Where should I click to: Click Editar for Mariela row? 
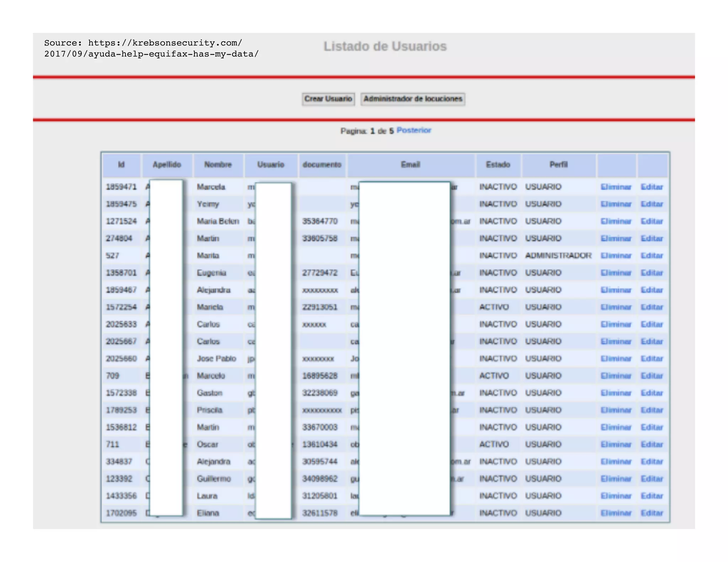(x=652, y=307)
